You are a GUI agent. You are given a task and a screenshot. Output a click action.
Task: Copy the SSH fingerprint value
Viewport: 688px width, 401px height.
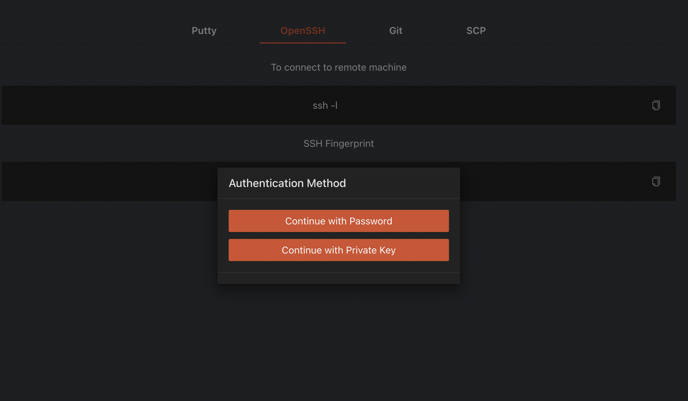coord(656,182)
